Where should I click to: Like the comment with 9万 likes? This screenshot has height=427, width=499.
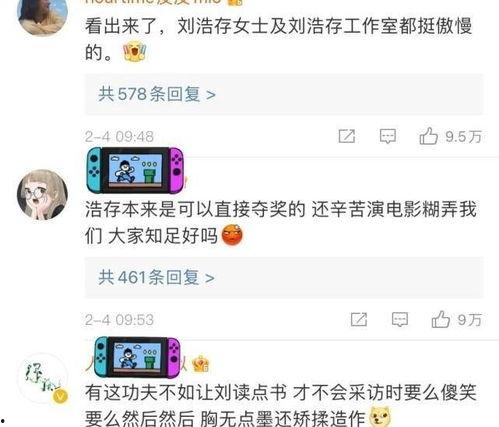click(x=441, y=319)
